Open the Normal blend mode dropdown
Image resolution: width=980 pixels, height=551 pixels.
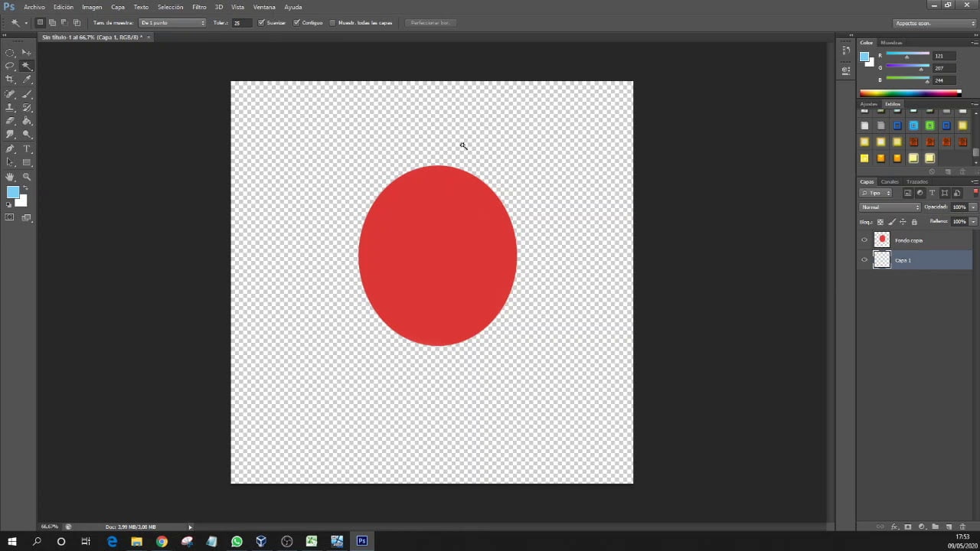tap(890, 207)
